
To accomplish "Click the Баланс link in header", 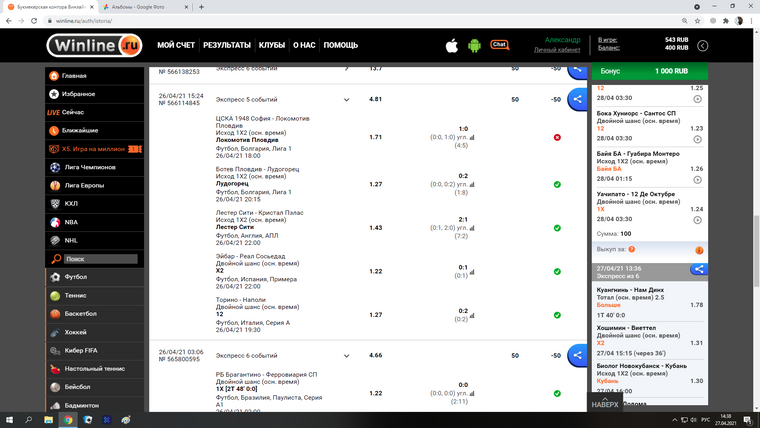I will pos(609,48).
